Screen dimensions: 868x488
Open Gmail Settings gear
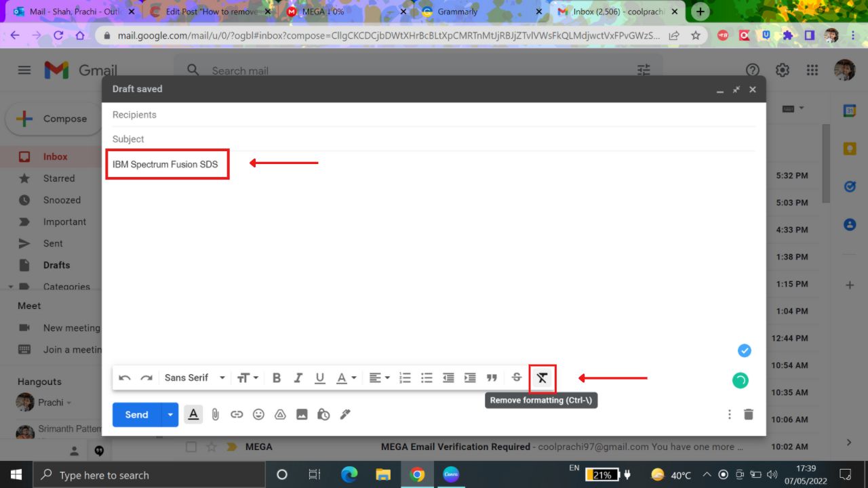pyautogui.click(x=783, y=70)
